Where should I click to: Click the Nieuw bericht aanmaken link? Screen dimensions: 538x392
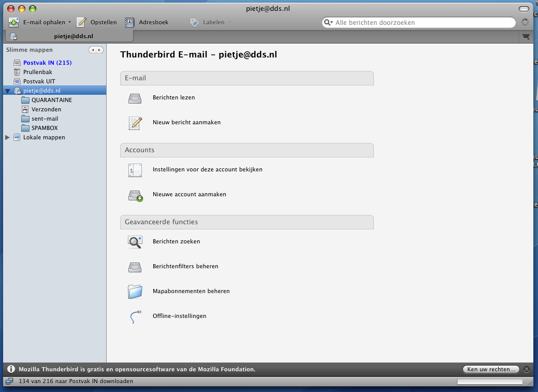[x=186, y=122]
